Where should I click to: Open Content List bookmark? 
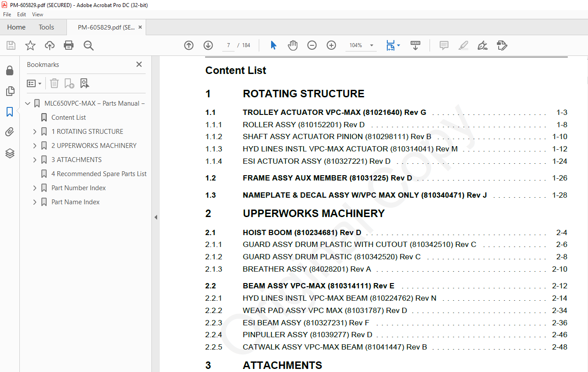pyautogui.click(x=69, y=118)
